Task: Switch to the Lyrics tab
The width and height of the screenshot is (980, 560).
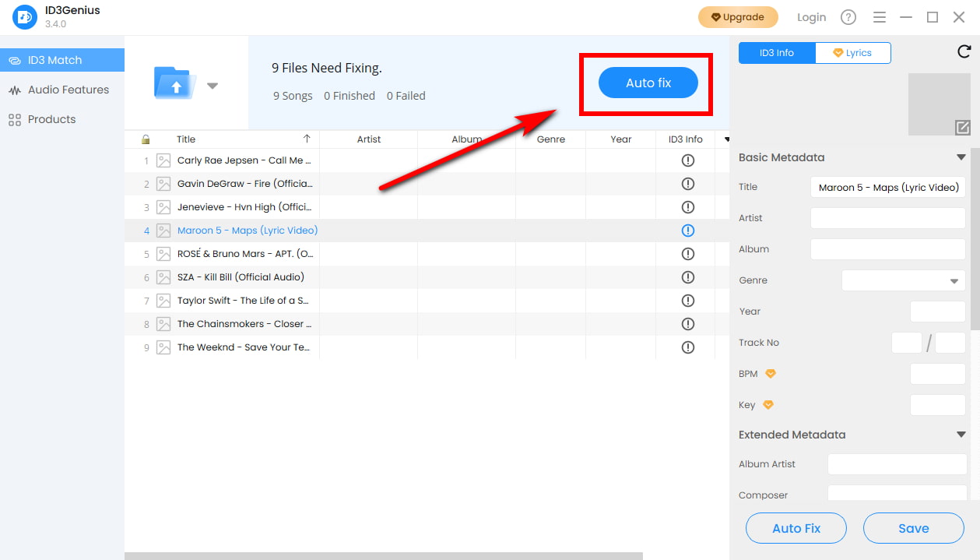Action: coord(852,53)
